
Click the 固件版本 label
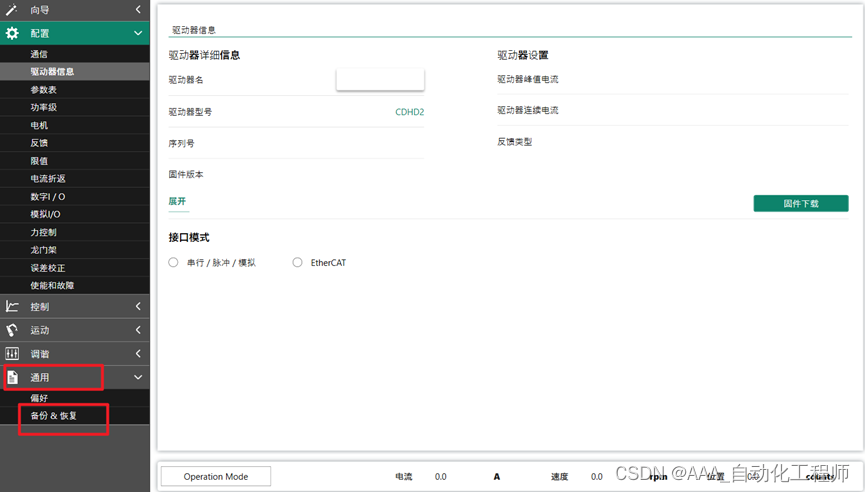point(186,174)
